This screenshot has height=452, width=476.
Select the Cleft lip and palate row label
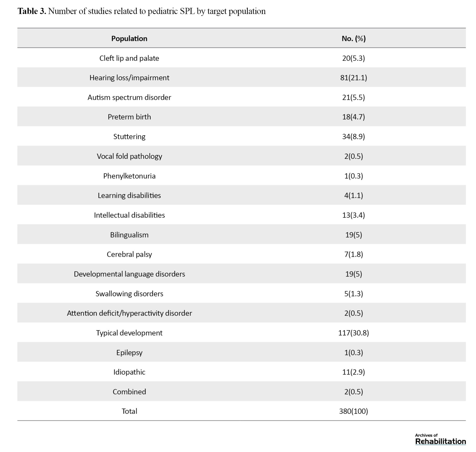point(129,58)
